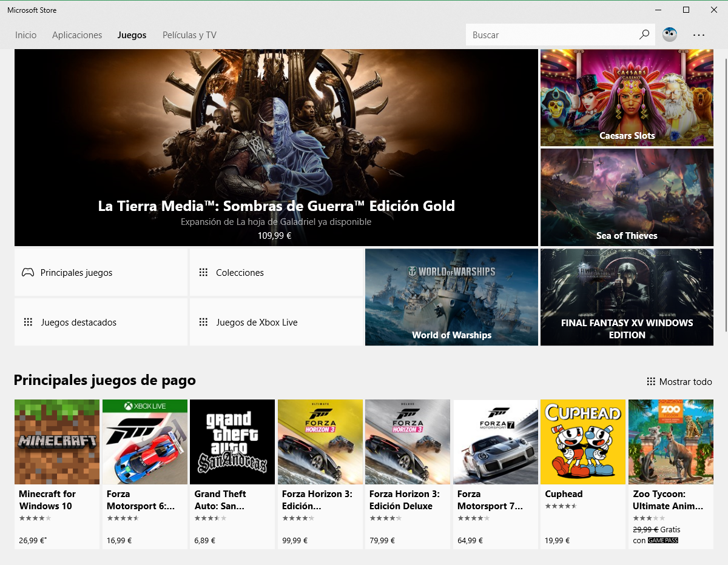
Task: Click the Forza Motorsport 7 cover art
Action: tap(496, 442)
